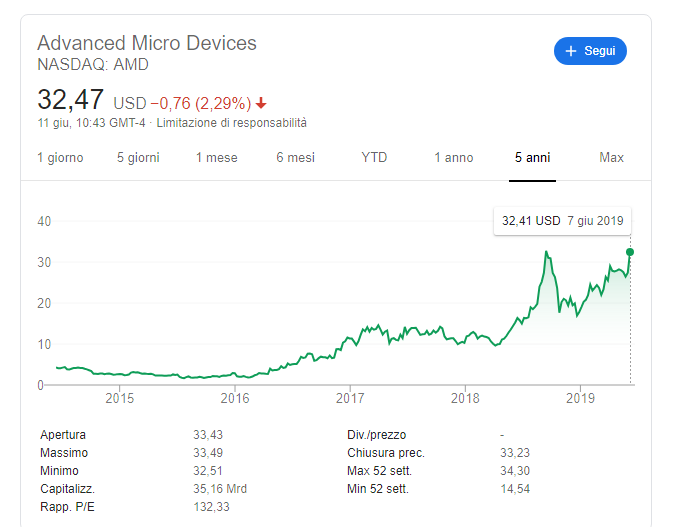Click the 32,41 USD tooltip box
The image size is (673, 527).
[x=562, y=221]
